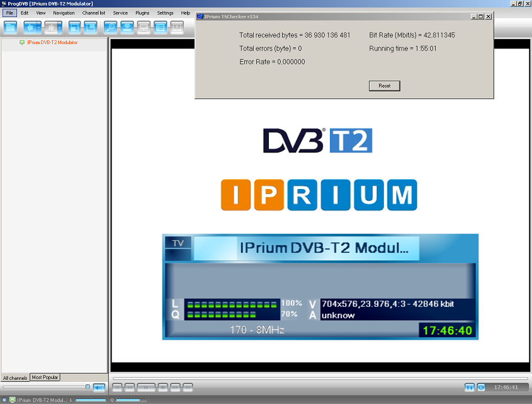Click the green 17:46:40 OSD clock
Viewport: 532px width, 404px height.
pos(447,330)
